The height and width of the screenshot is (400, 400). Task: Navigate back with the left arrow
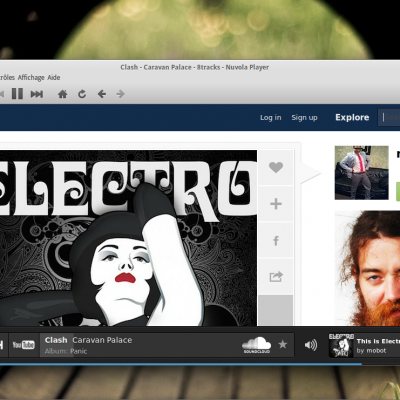pyautogui.click(x=102, y=94)
